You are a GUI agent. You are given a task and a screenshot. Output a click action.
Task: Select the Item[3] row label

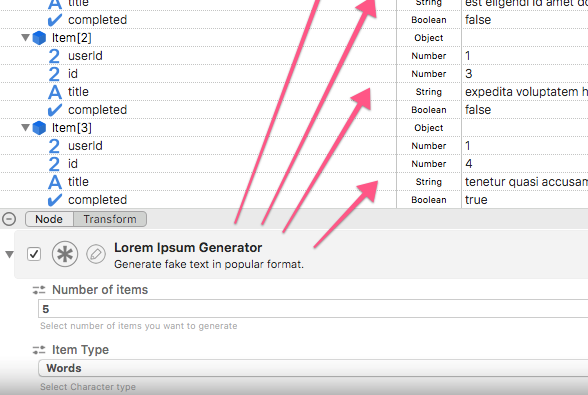pyautogui.click(x=72, y=128)
